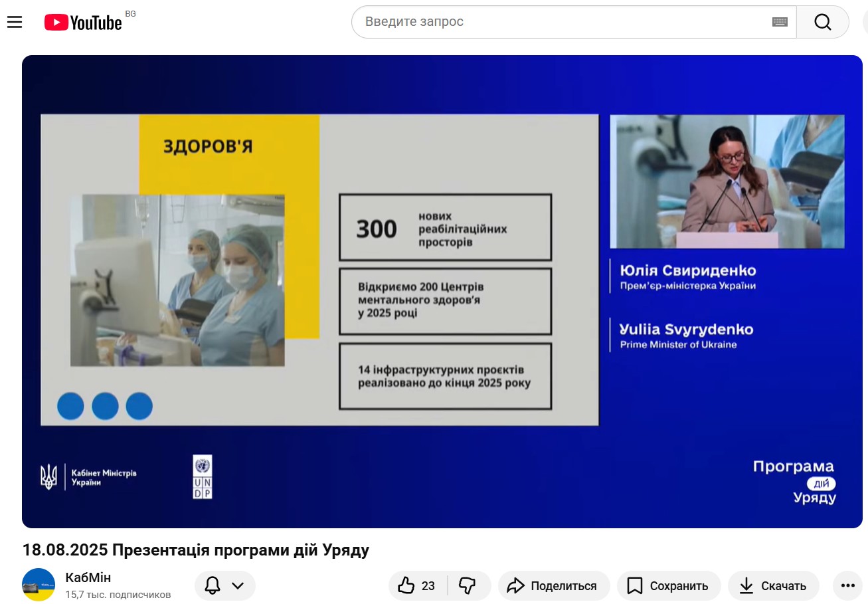
Task: Expand the notification chevron next to bell
Action: [238, 585]
